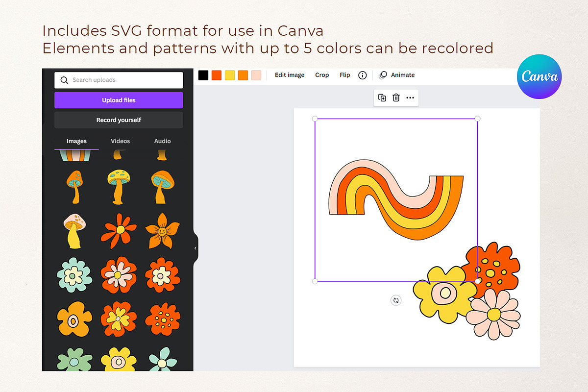Select the Crop tool
Image resolution: width=588 pixels, height=392 pixels.
click(x=322, y=75)
